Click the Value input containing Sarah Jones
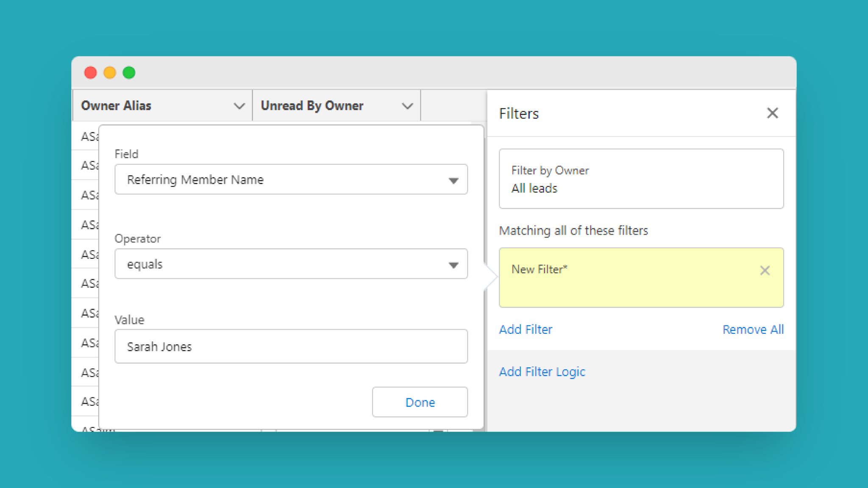The height and width of the screenshot is (488, 868). (x=291, y=347)
